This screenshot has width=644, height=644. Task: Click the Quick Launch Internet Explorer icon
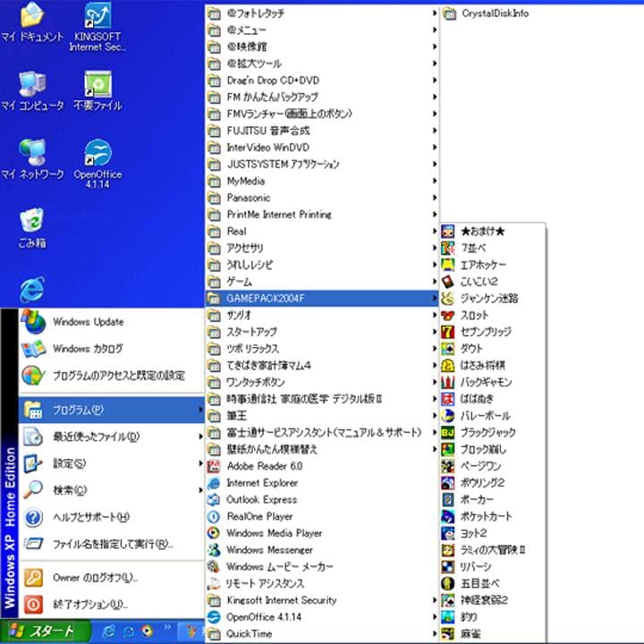click(x=108, y=631)
